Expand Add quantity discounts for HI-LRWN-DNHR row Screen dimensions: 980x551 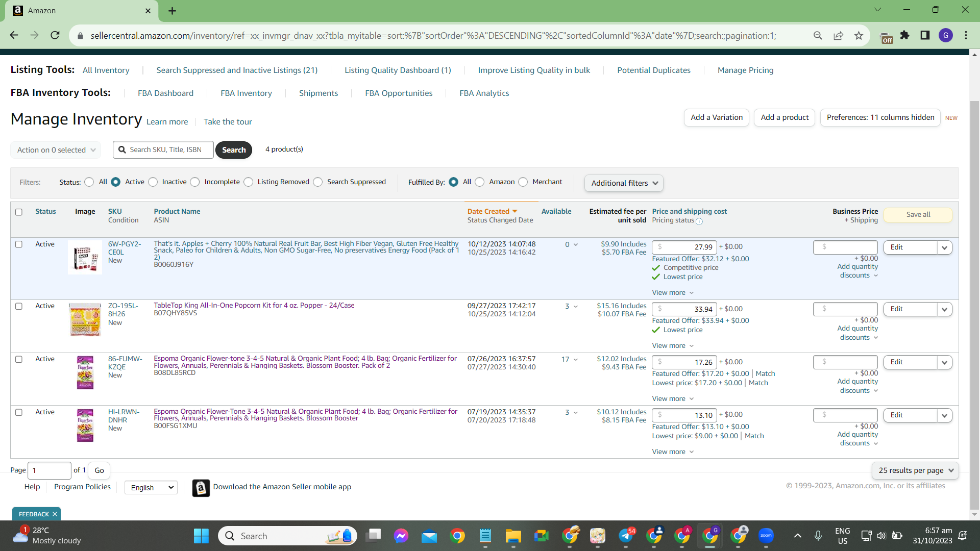[x=857, y=439]
